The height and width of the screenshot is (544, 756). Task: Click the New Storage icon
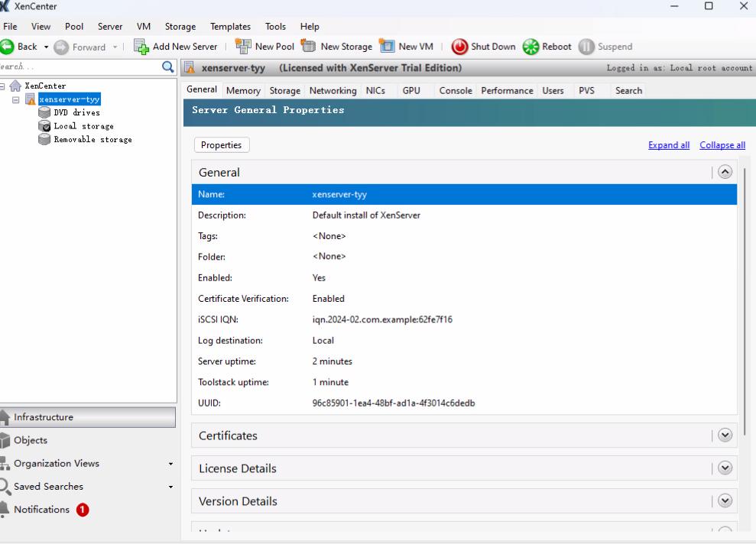click(309, 47)
